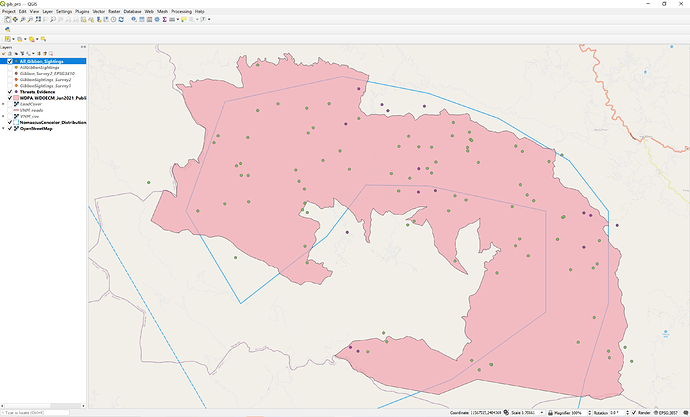Open the Layer menu
Viewport: 690px width, 417px height.
click(x=48, y=11)
